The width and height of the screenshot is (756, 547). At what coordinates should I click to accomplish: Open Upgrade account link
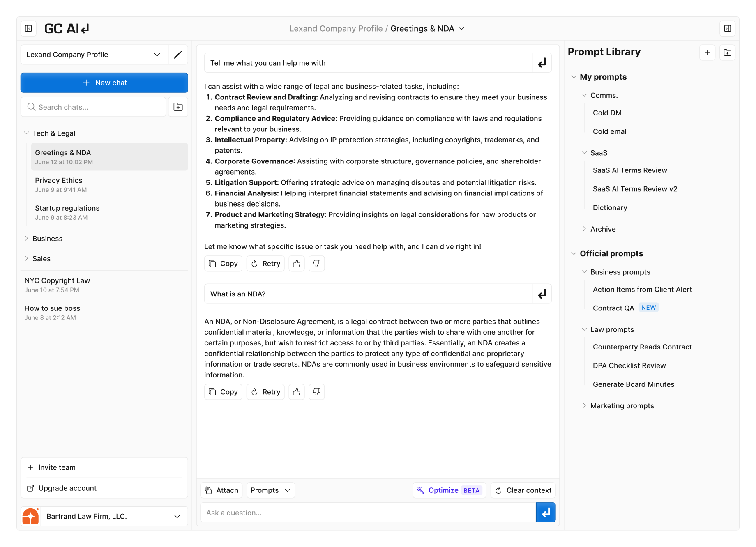(x=104, y=488)
